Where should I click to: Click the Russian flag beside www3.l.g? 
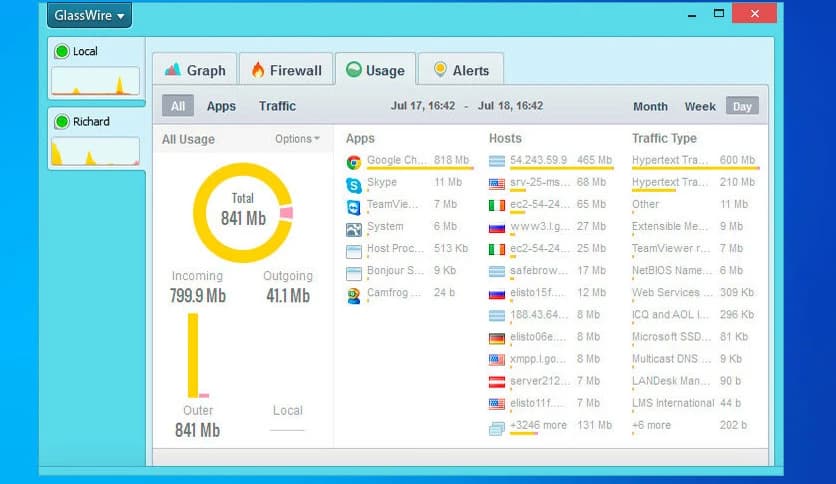coord(496,228)
